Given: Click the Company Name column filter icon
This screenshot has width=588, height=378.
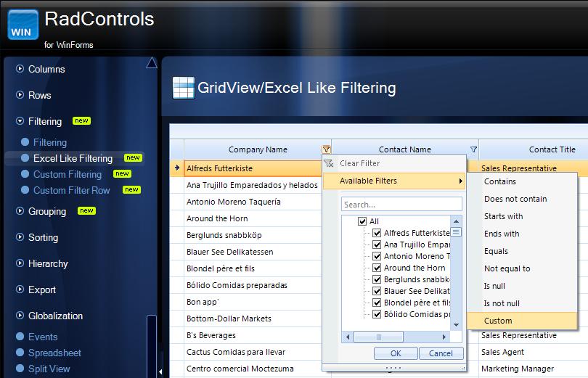Looking at the screenshot, I should point(326,149).
